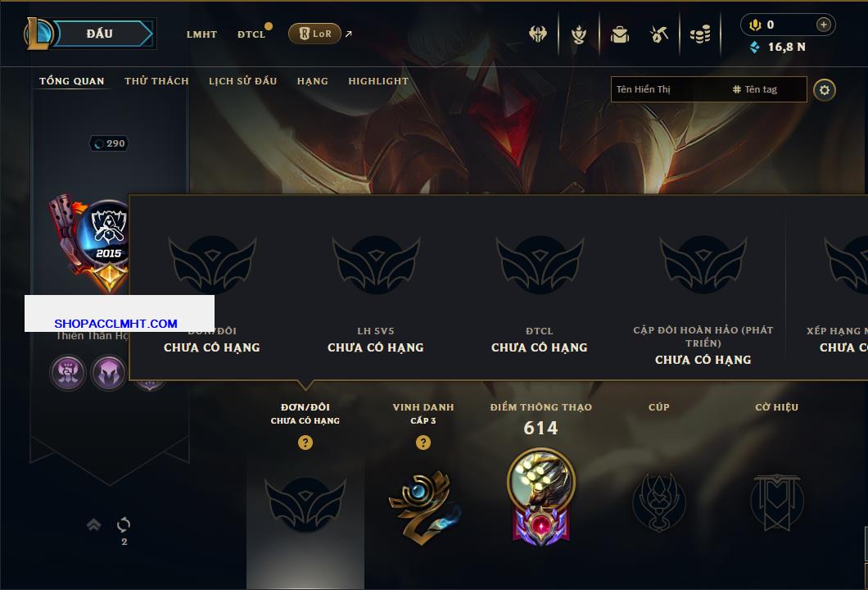Click the refresh arrows icon
Image resolution: width=868 pixels, height=590 pixels.
(124, 524)
